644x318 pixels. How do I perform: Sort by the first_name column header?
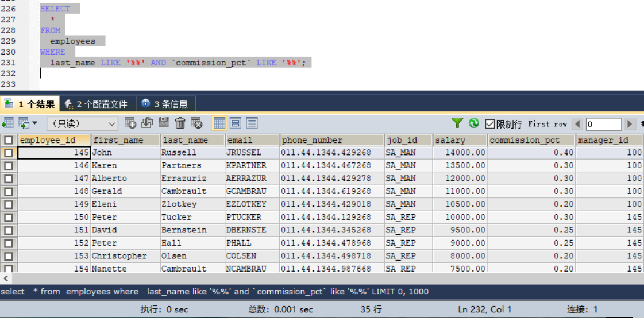pos(126,140)
